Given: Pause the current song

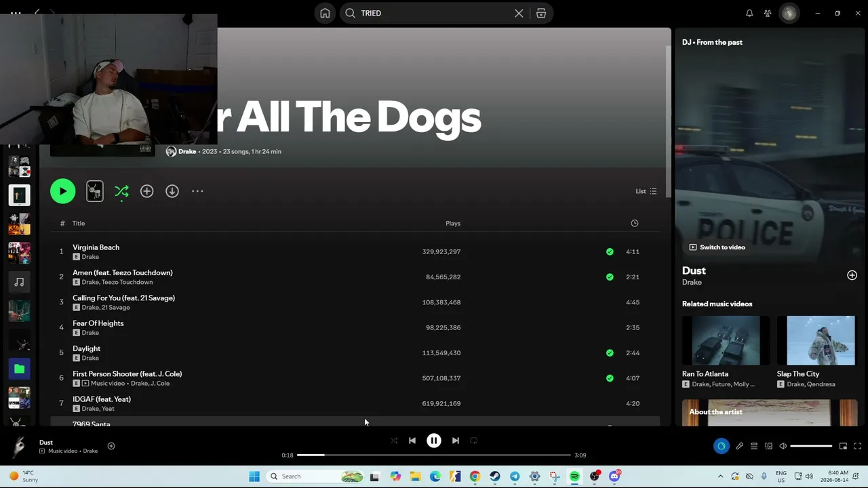Looking at the screenshot, I should click(434, 441).
